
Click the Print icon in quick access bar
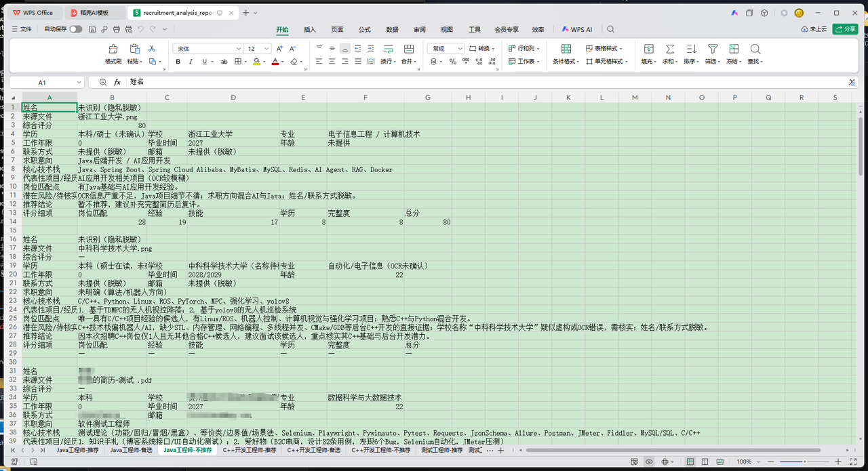coord(117,30)
